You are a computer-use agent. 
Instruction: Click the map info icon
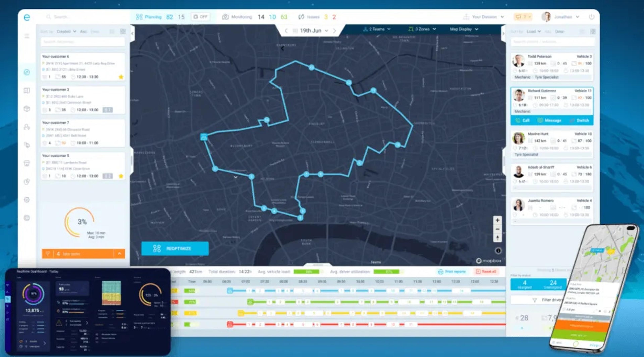click(x=498, y=251)
